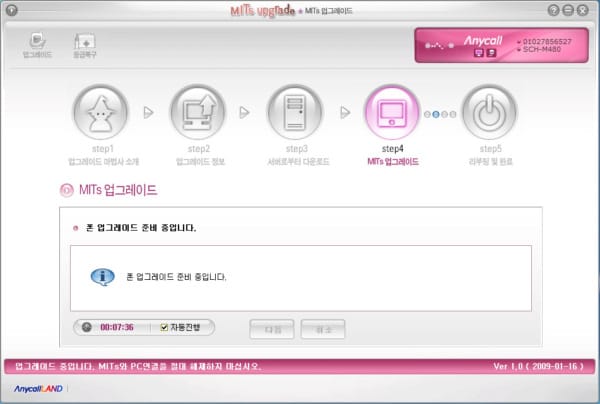The image size is (600, 404).
Task: Minimize the MITs upgrade window
Action: 568,10
